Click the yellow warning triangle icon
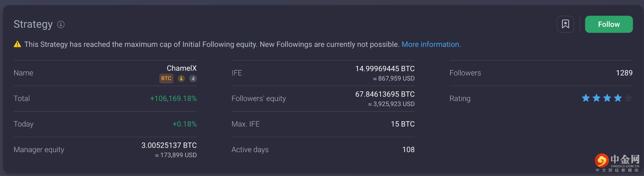The width and height of the screenshot is (644, 176). [18, 44]
